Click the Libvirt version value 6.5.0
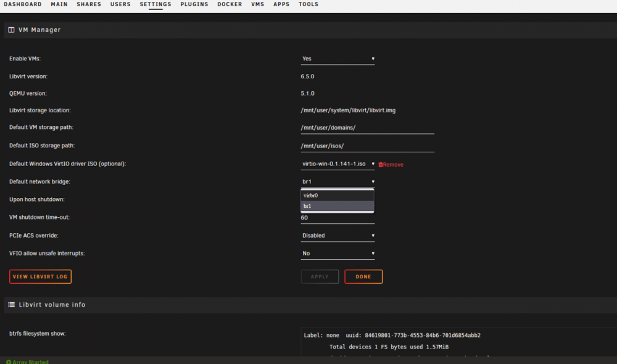The height and width of the screenshot is (364, 617). click(x=307, y=77)
